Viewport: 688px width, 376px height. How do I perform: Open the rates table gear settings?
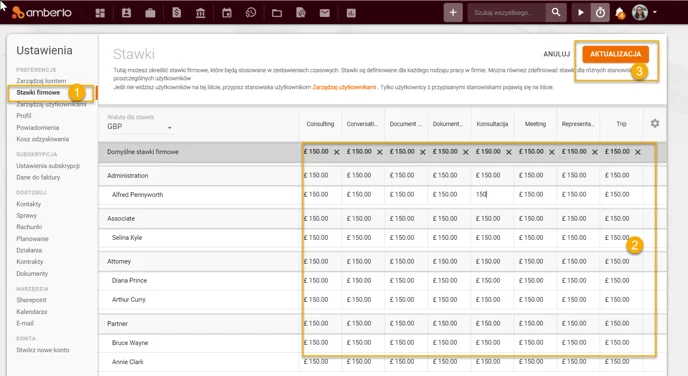click(655, 123)
